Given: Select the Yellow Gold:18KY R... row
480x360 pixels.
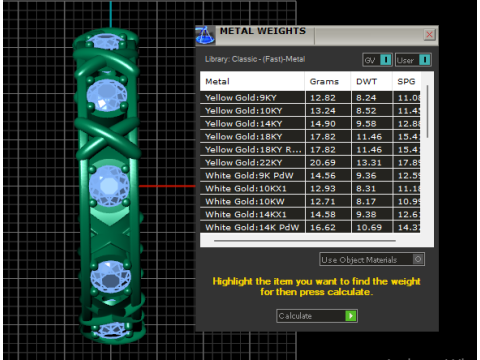Looking at the screenshot, I should (310, 150).
